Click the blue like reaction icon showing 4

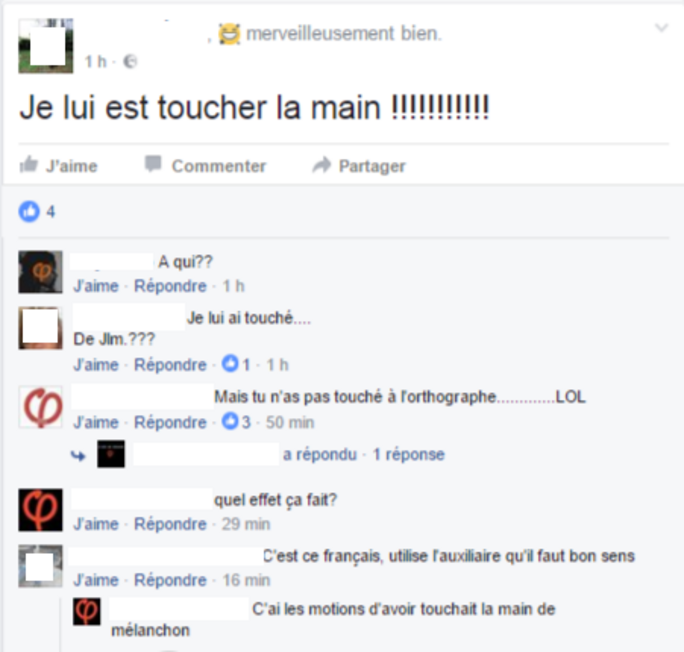(x=29, y=212)
